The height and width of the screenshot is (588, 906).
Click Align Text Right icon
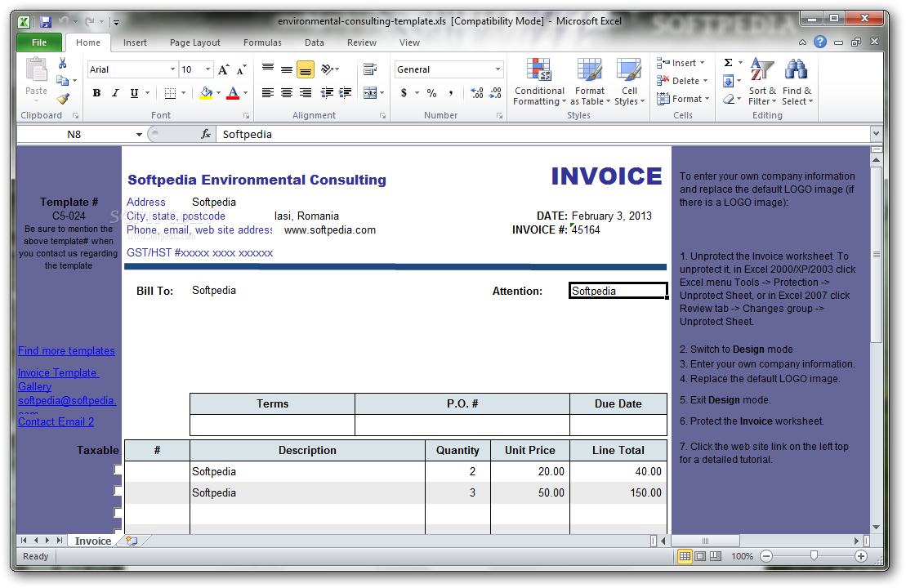[x=306, y=93]
